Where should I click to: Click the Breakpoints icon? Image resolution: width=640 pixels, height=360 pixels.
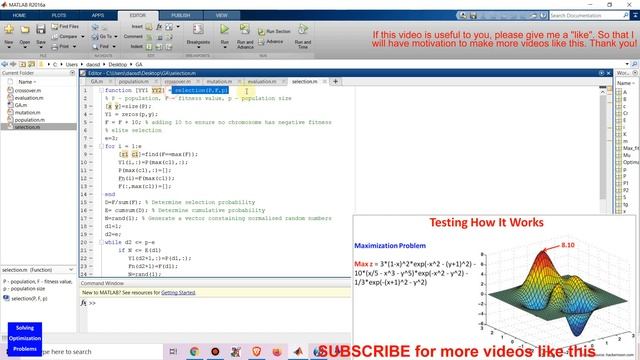(198, 29)
